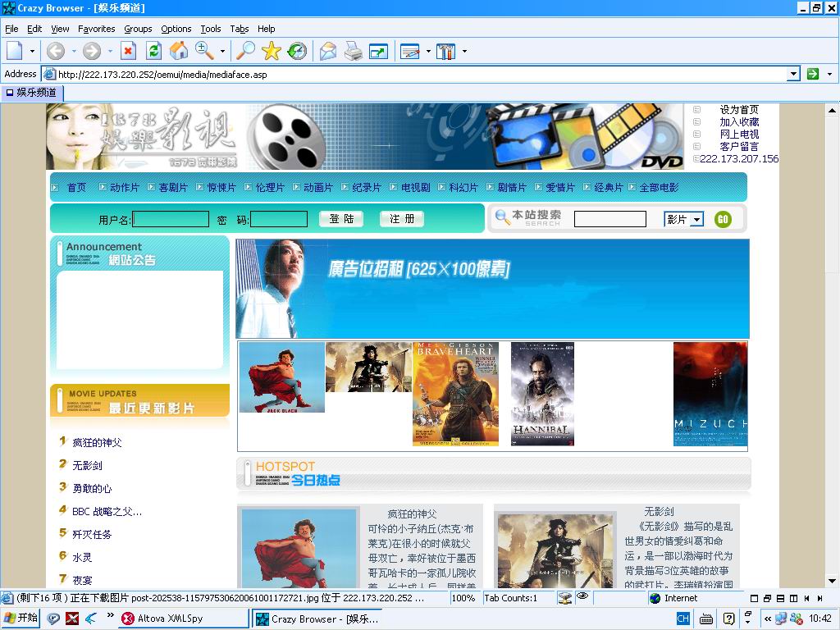Open the 动作片 category link
840x630 pixels.
click(x=125, y=188)
